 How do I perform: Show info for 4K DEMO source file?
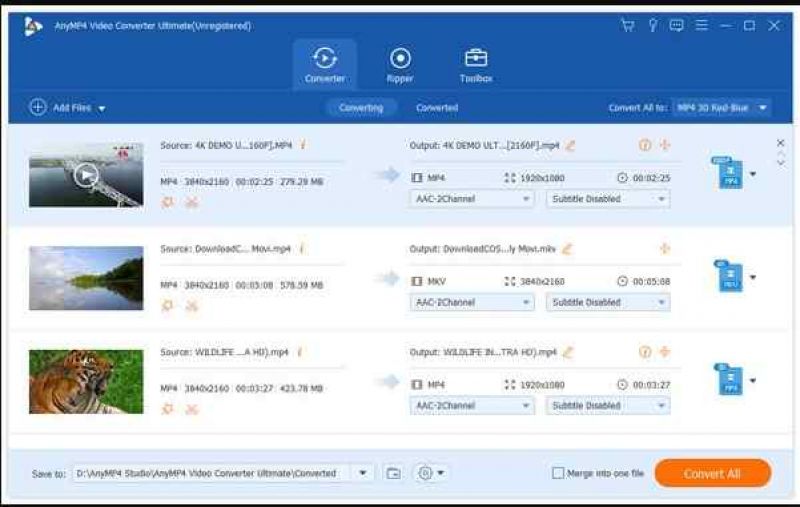(303, 145)
